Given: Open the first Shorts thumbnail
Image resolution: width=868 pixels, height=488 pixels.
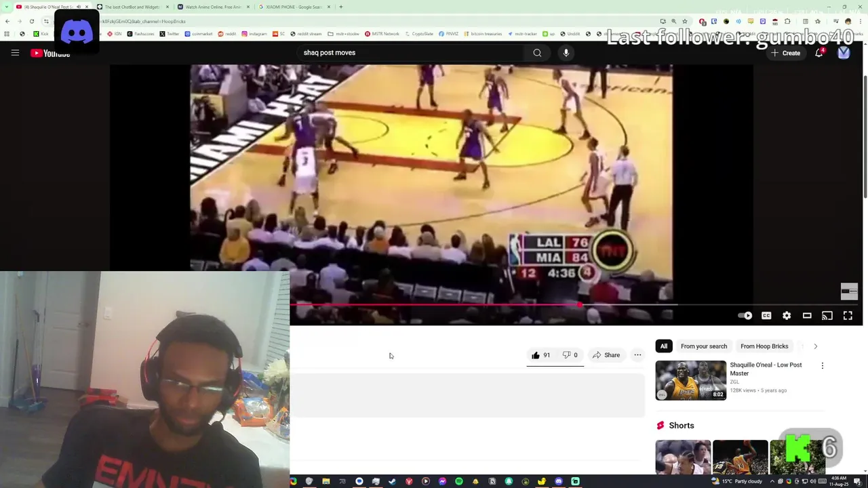Looking at the screenshot, I should 683,457.
